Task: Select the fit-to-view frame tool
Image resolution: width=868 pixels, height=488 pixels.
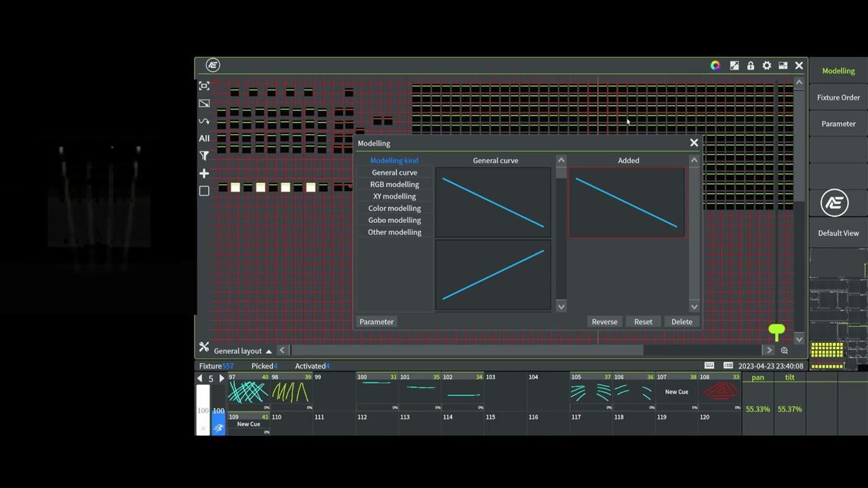Action: coord(204,86)
